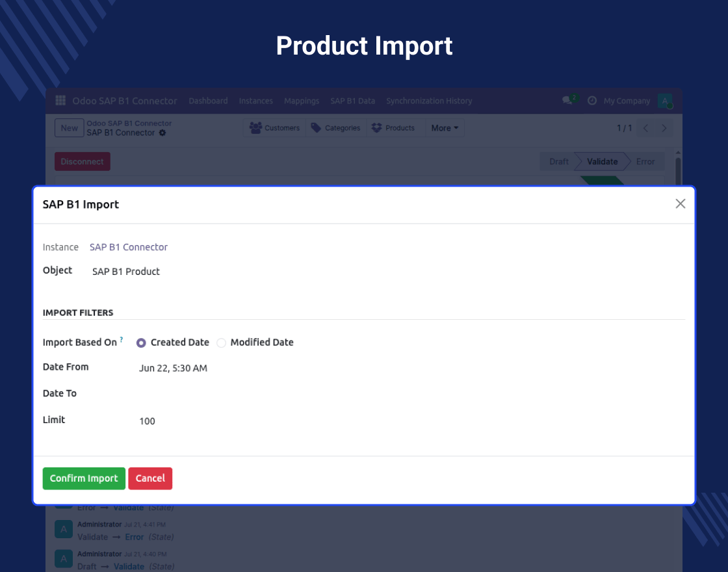Click the Disconnect button
This screenshot has height=572, width=728.
(82, 162)
